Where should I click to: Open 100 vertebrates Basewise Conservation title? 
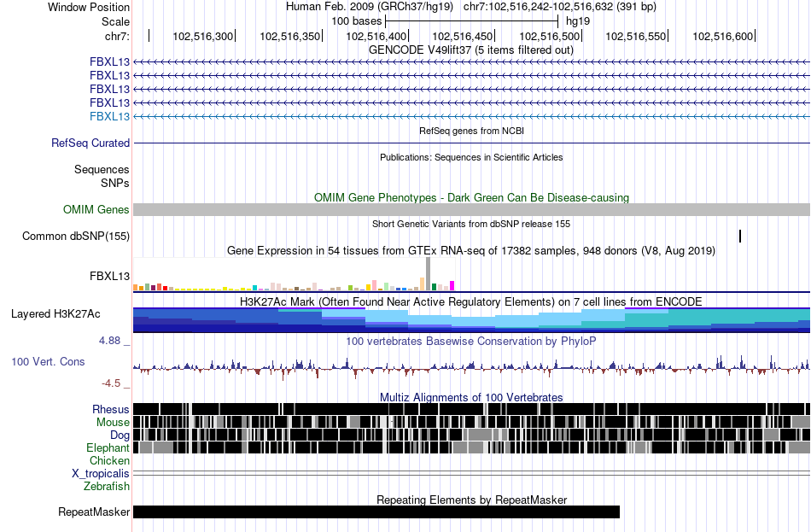(471, 341)
